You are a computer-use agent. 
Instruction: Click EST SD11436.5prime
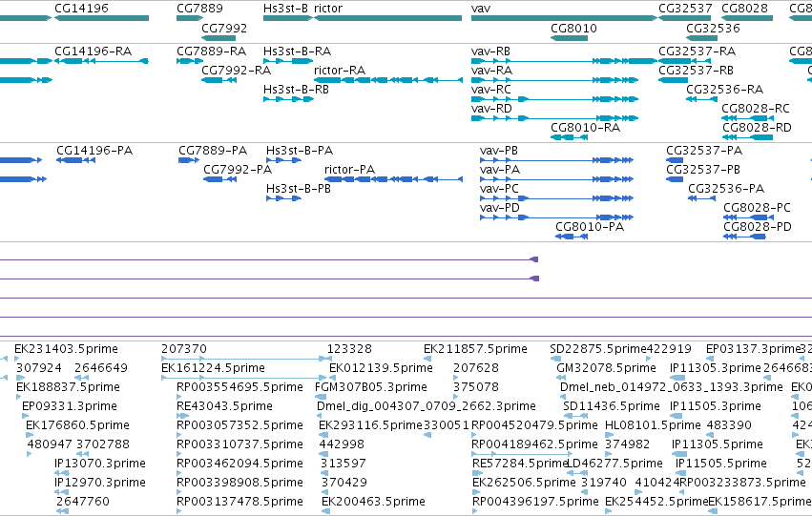pos(612,406)
